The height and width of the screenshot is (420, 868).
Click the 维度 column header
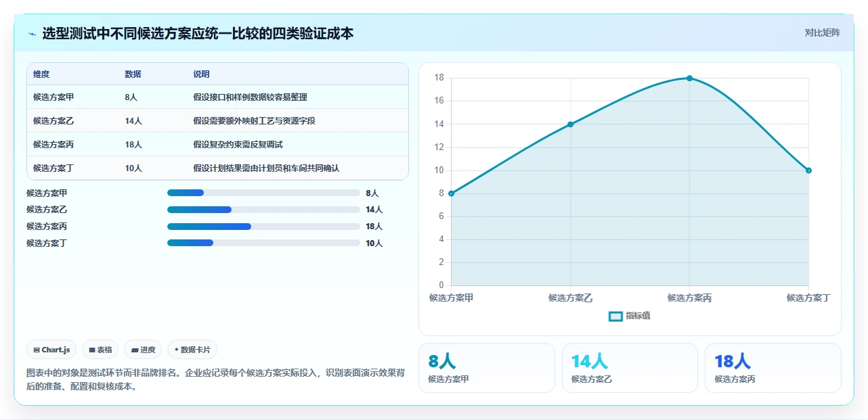point(41,74)
